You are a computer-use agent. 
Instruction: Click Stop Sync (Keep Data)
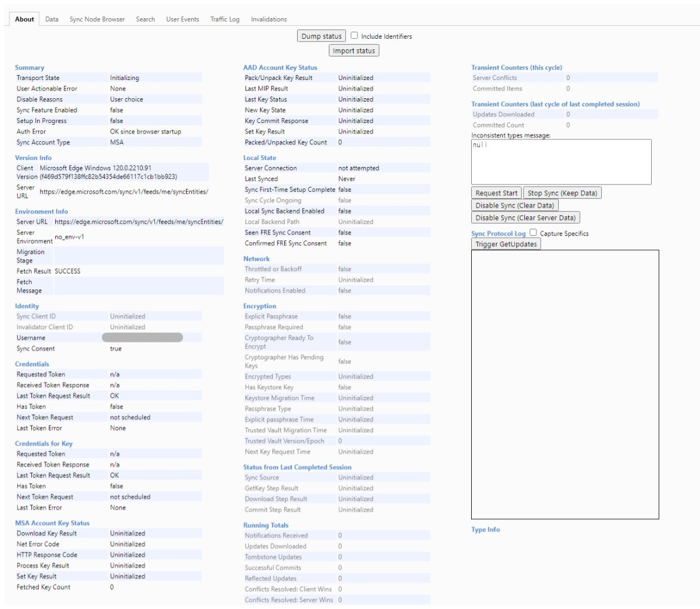(x=562, y=193)
